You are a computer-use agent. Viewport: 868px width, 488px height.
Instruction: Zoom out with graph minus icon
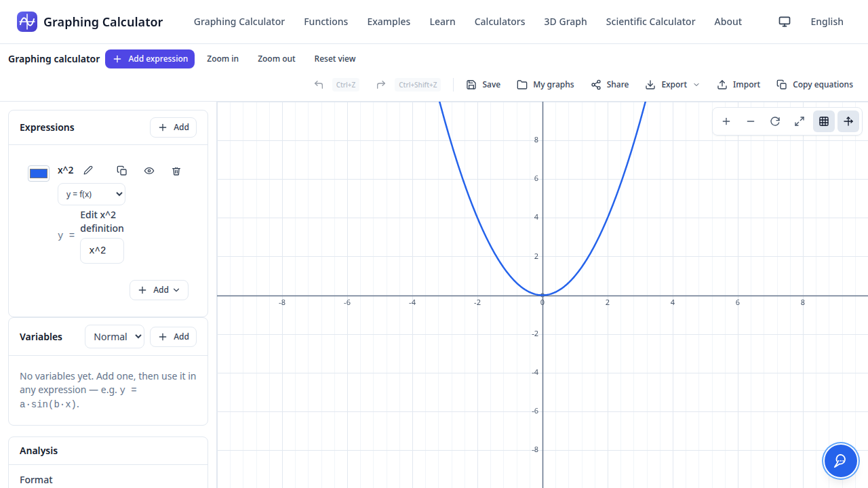coord(751,121)
